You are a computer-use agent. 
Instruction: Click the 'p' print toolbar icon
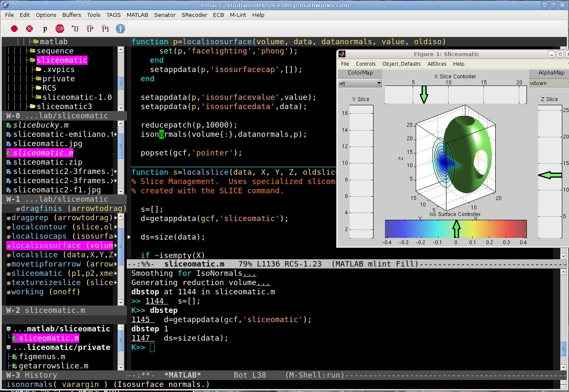click(45, 29)
